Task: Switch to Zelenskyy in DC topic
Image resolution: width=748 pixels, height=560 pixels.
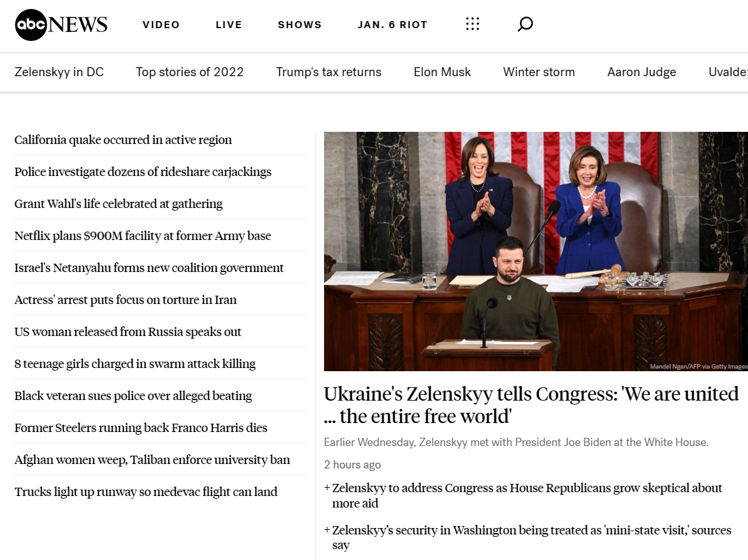Action: pos(59,72)
